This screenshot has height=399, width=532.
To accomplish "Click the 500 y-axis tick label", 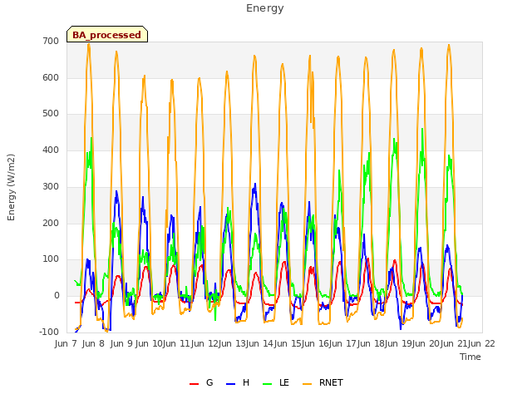I will (51, 114).
